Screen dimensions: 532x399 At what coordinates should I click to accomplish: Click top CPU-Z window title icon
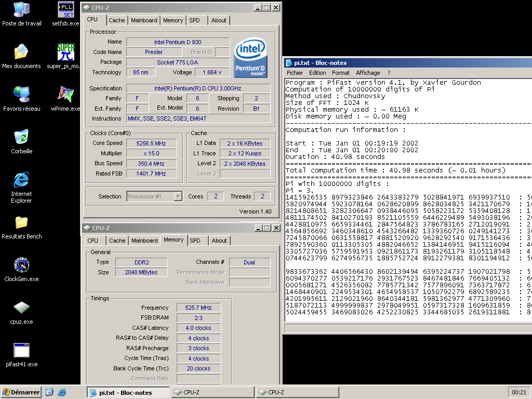[87, 7]
